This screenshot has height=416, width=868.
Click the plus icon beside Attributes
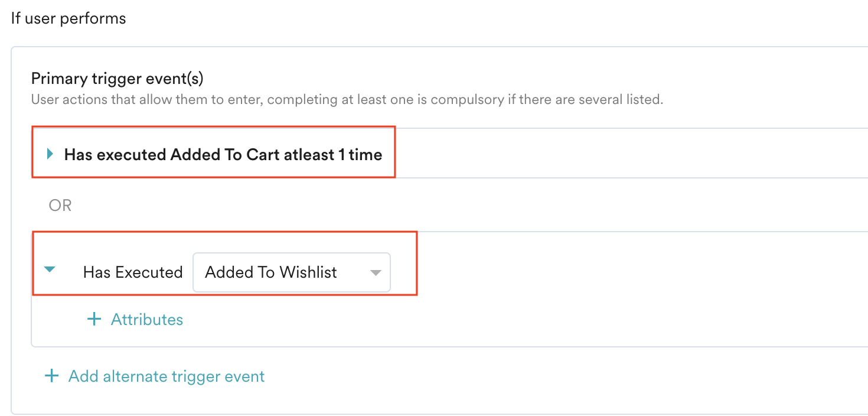94,320
